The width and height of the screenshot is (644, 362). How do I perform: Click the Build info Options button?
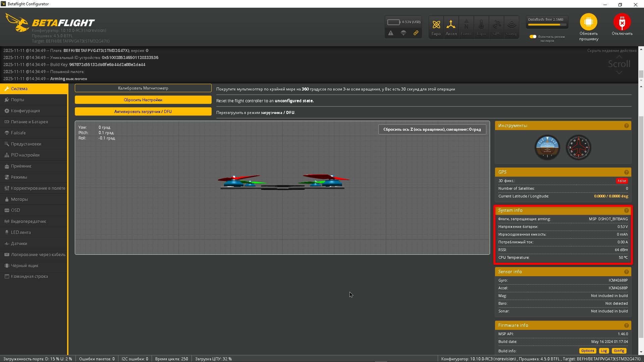pos(587,351)
